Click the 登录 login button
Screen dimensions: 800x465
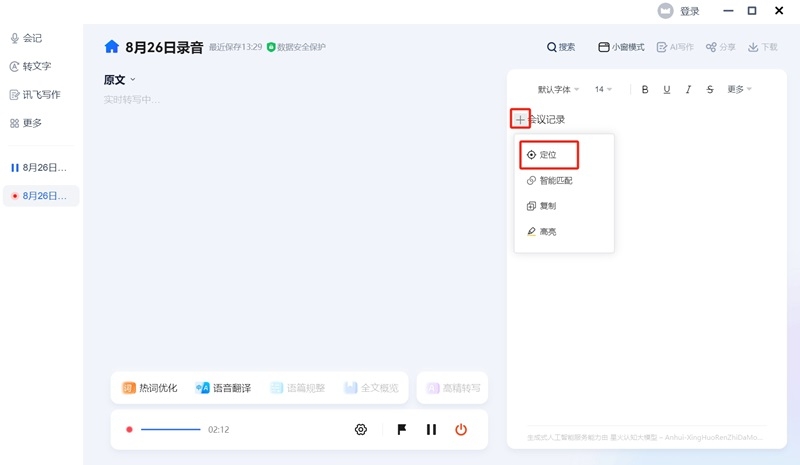point(689,11)
